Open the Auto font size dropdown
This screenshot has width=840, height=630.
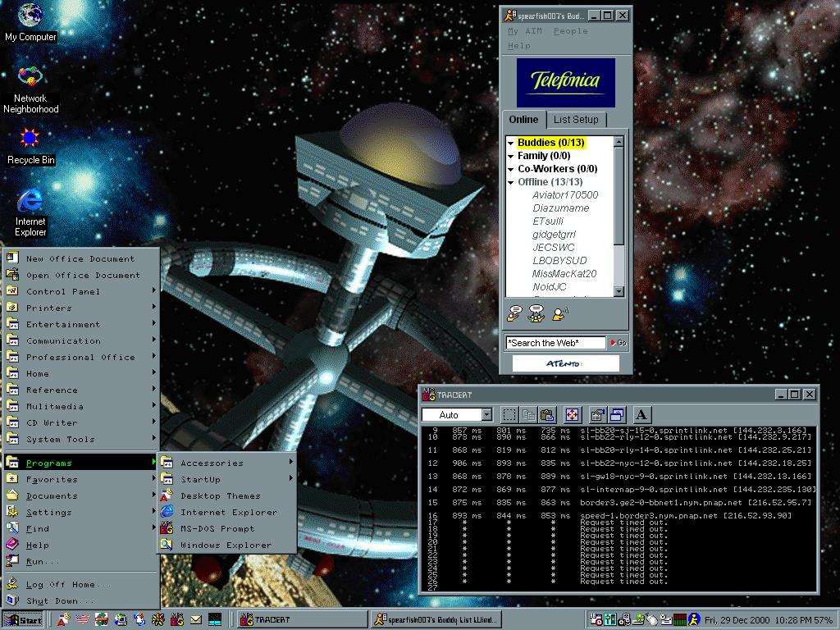(x=486, y=415)
